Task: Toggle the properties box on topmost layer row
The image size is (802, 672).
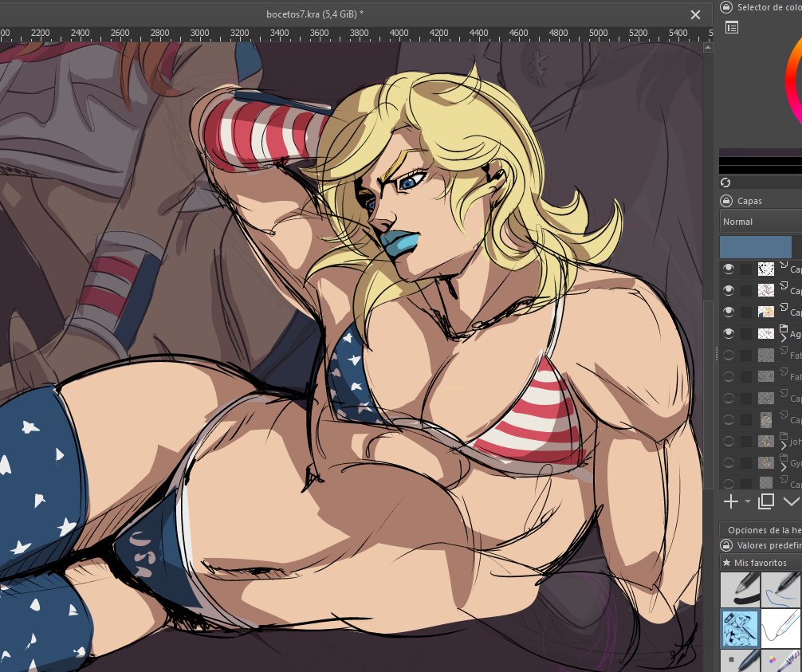Action: point(746,269)
